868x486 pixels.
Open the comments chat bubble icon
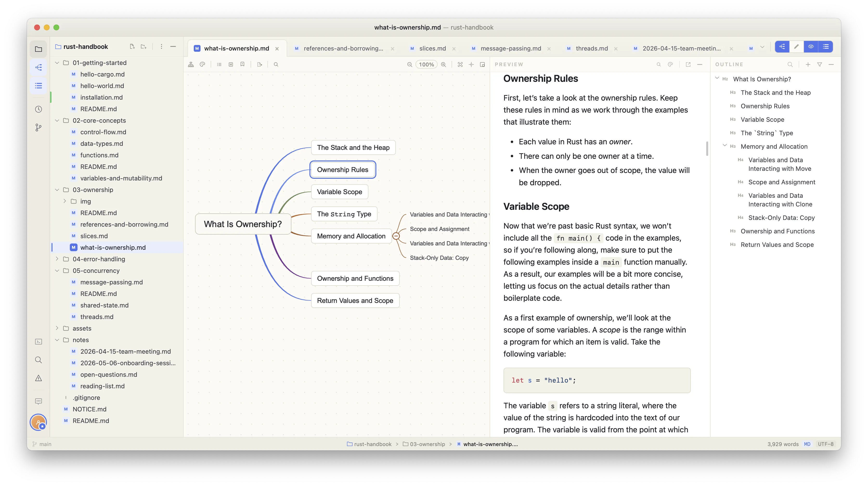click(39, 401)
